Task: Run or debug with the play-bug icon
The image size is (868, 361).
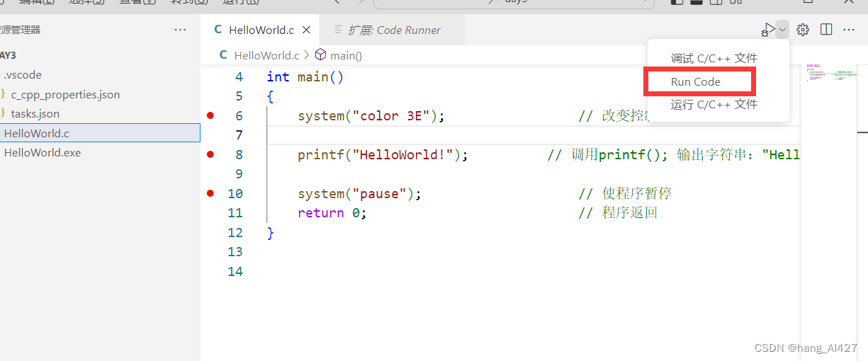Action: click(768, 30)
